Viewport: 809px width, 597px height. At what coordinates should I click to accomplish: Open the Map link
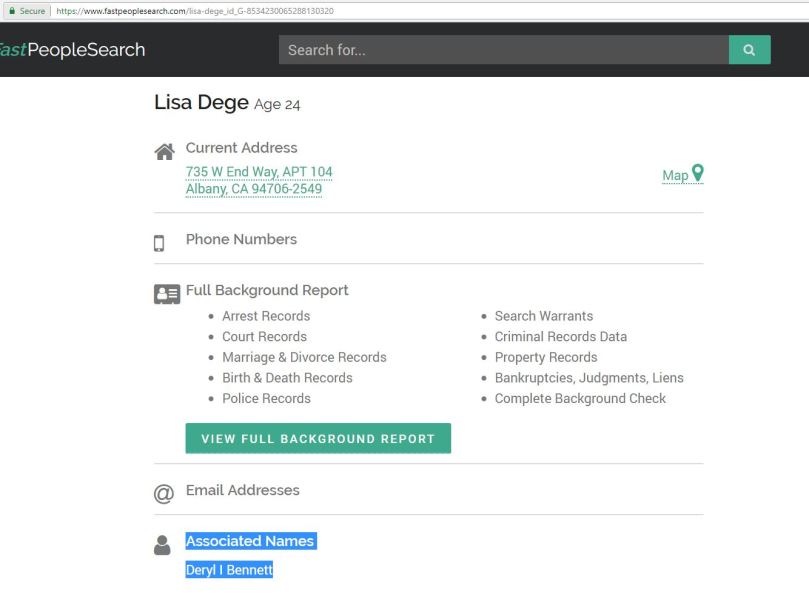coord(675,175)
